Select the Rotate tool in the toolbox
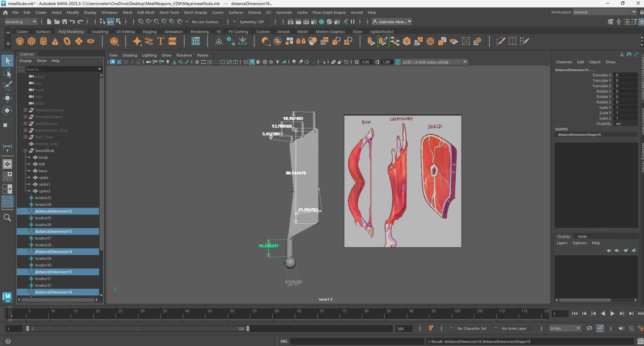Image resolution: width=644 pixels, height=346 pixels. click(7, 111)
